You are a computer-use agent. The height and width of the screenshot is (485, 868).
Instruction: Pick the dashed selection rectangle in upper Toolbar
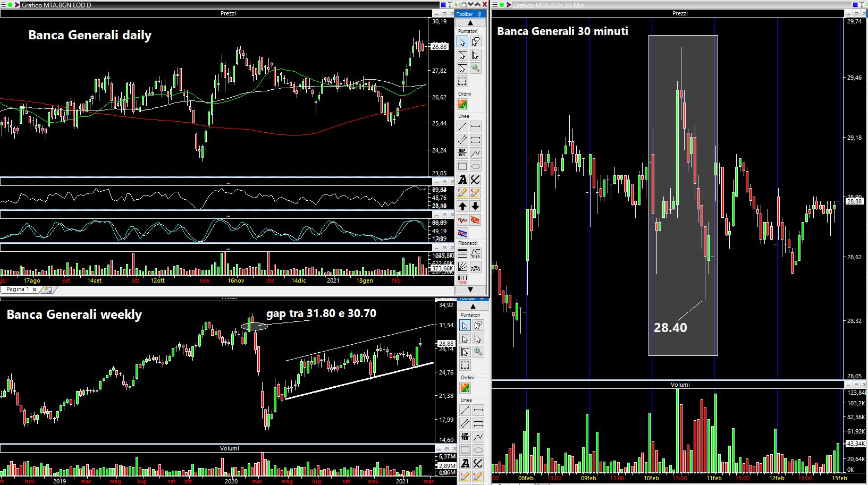coord(462,81)
